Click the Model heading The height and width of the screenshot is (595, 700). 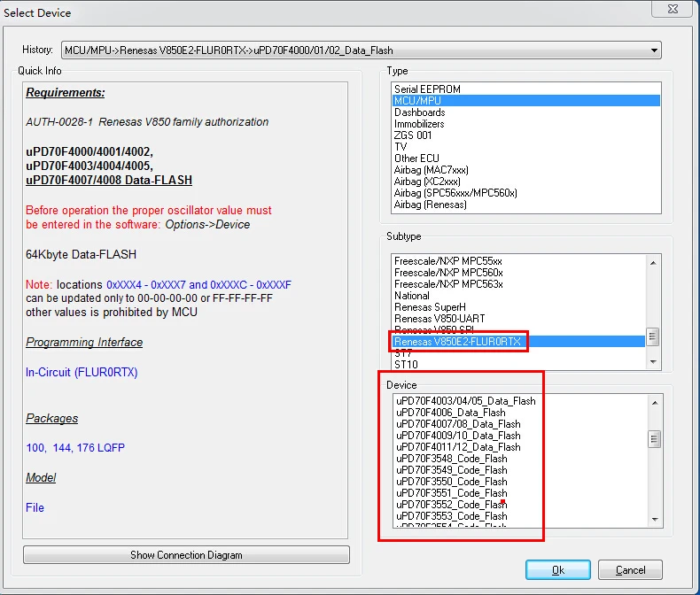click(41, 478)
